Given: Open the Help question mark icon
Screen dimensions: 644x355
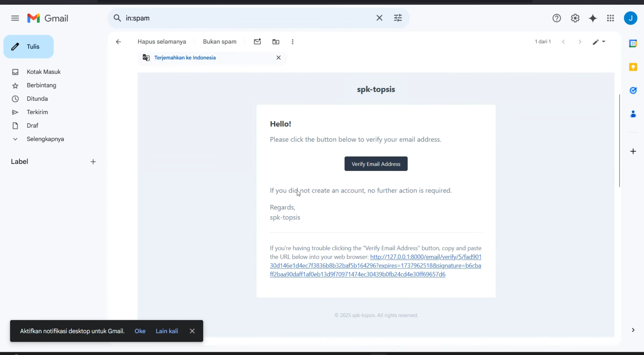Looking at the screenshot, I should [x=556, y=18].
